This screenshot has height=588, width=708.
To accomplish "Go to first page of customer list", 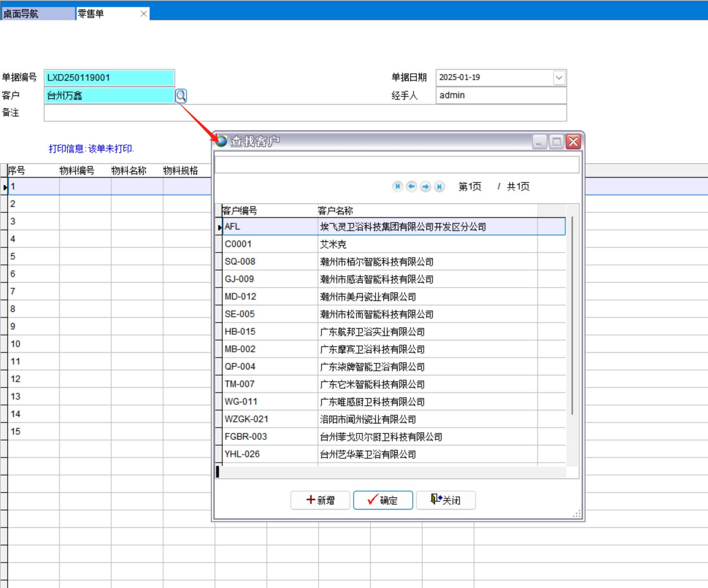I will pyautogui.click(x=398, y=187).
